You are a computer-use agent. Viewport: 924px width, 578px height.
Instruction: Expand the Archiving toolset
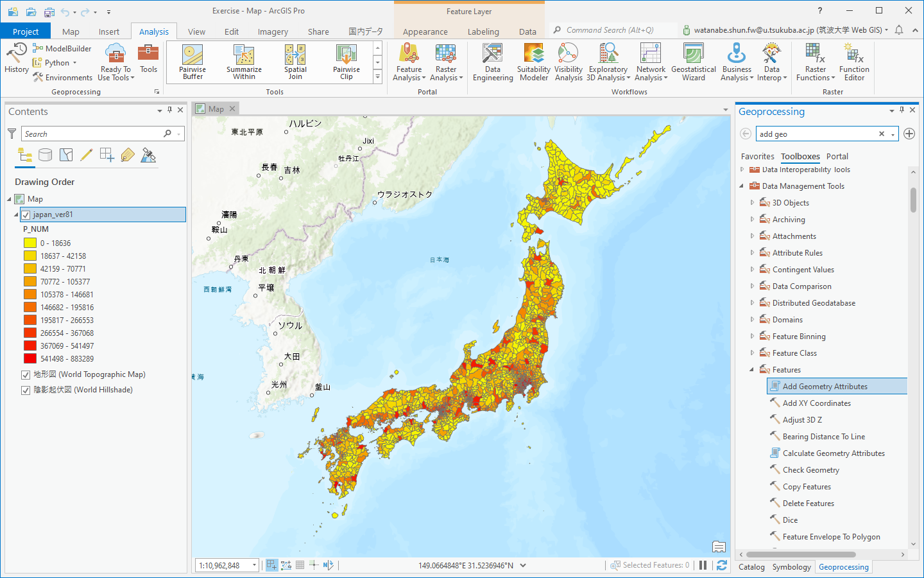(753, 219)
